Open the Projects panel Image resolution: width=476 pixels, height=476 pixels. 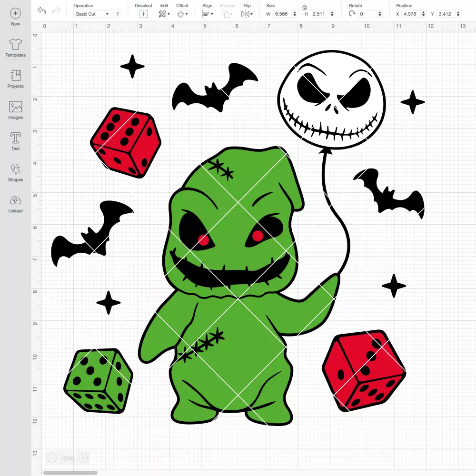point(16,79)
